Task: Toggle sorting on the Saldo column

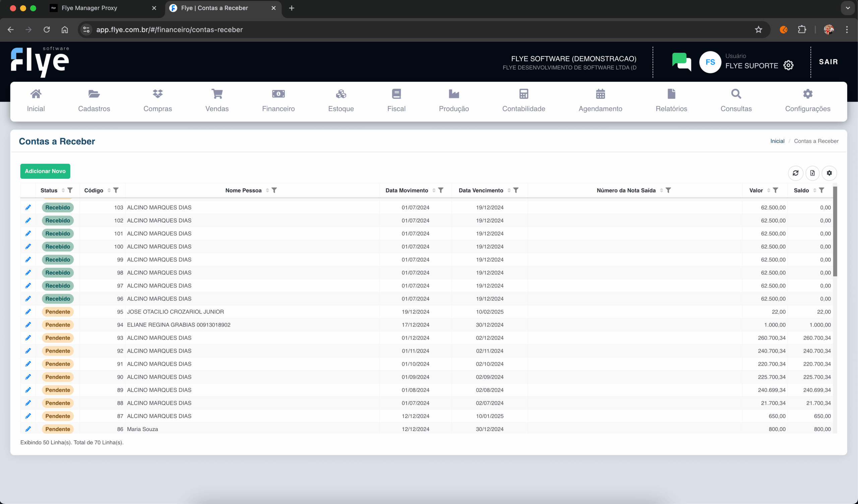Action: click(815, 190)
